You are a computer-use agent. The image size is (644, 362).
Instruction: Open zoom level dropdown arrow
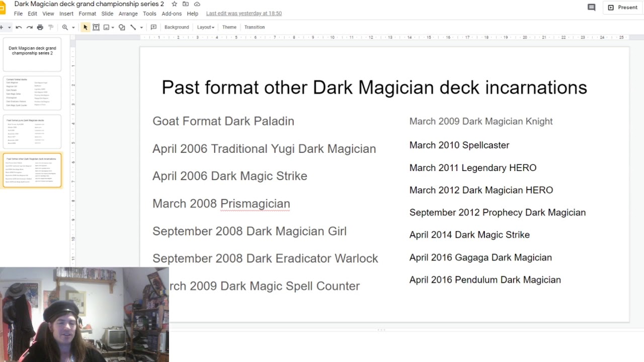coord(73,27)
